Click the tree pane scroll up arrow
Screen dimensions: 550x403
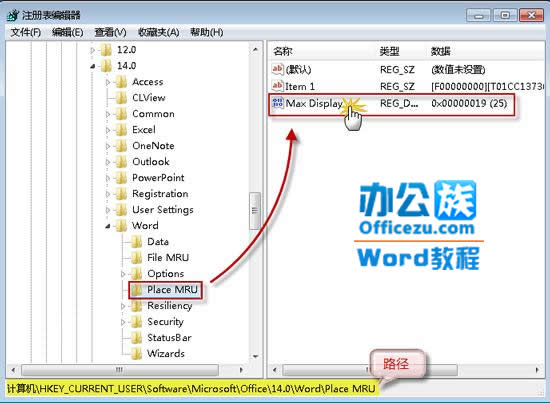click(255, 50)
